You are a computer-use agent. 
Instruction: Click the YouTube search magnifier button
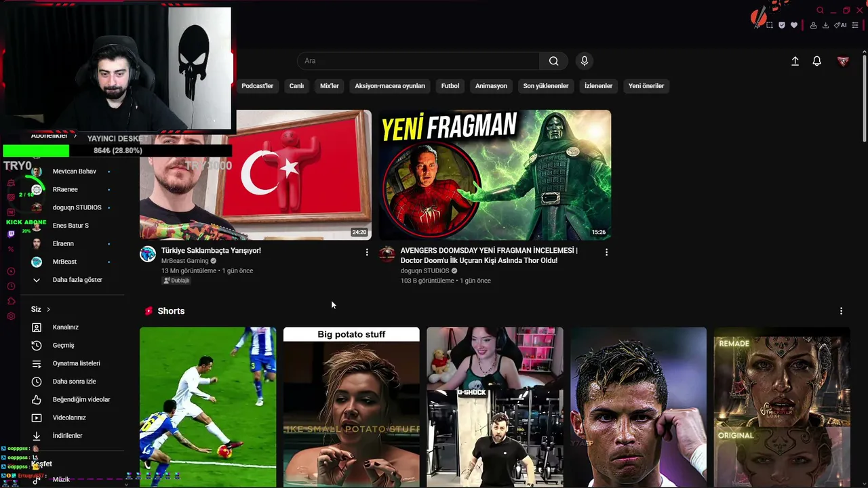click(554, 61)
